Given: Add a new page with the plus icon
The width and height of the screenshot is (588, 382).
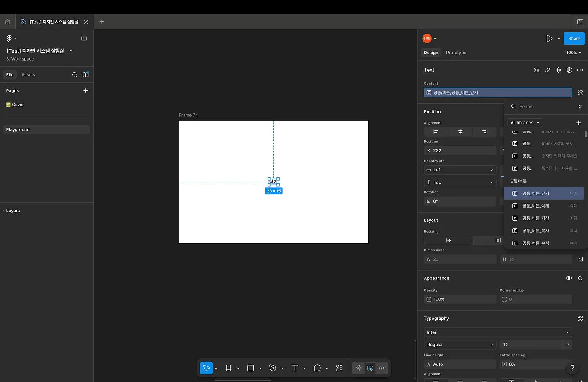Looking at the screenshot, I should click(86, 91).
